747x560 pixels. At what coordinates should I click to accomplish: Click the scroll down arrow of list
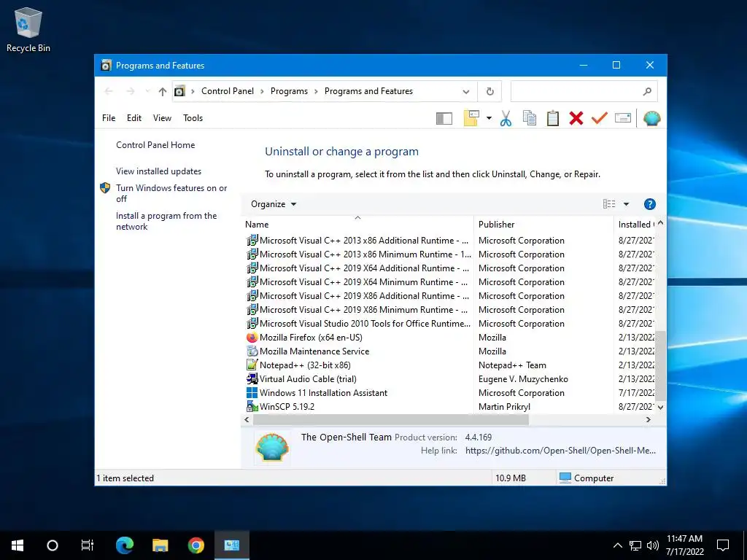(x=660, y=407)
